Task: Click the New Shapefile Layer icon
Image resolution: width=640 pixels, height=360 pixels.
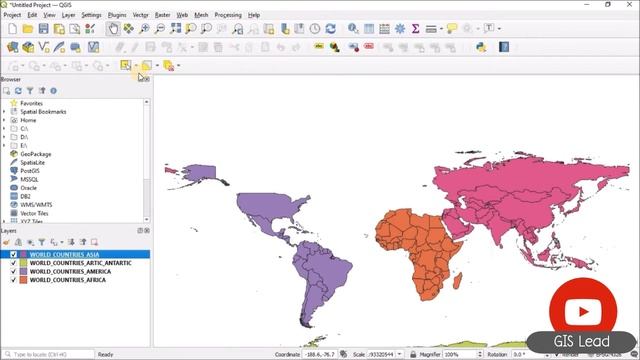Action: (44, 47)
